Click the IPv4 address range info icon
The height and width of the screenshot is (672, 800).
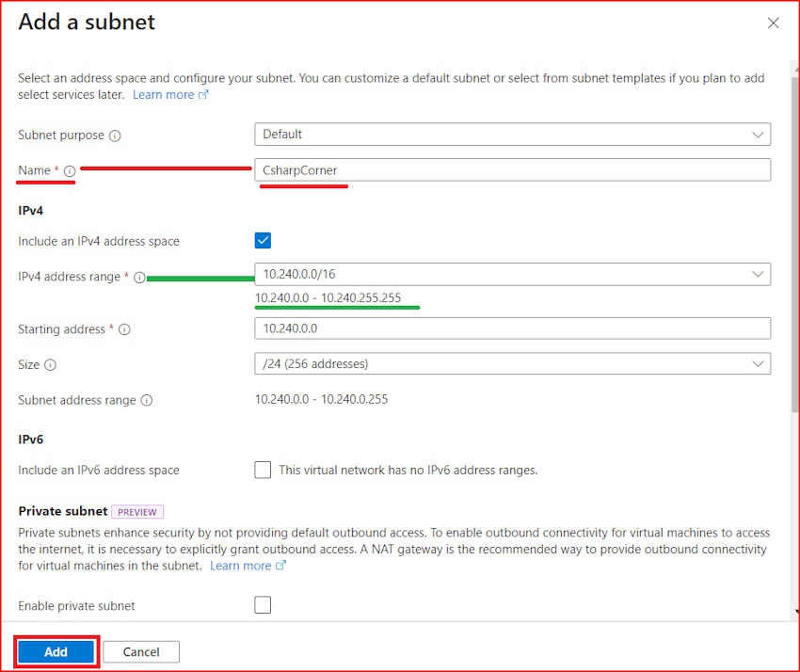pos(139,278)
